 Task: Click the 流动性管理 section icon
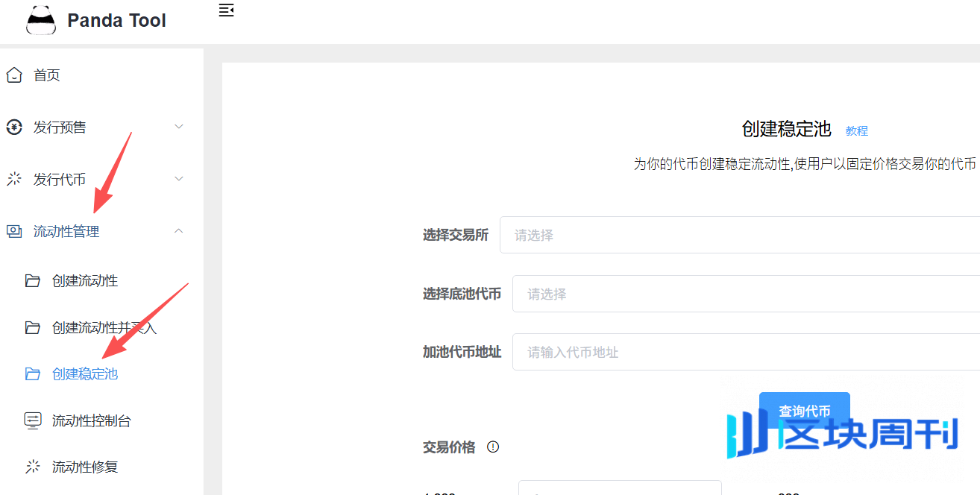(13, 231)
